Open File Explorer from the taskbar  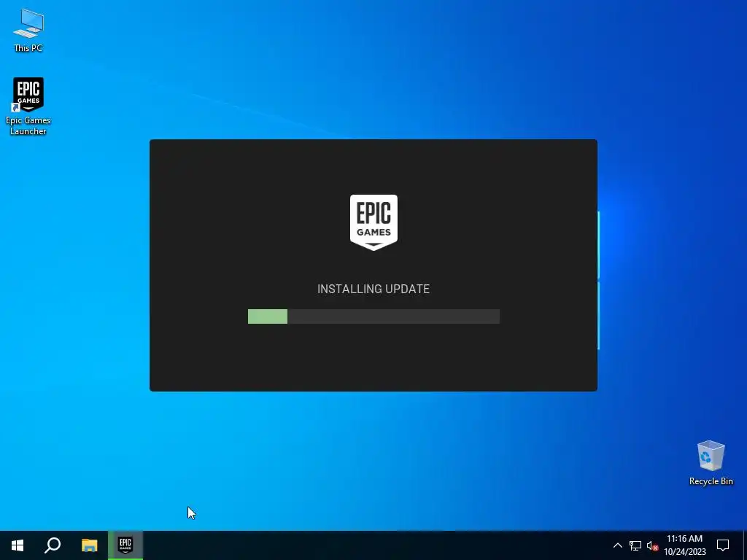coord(89,545)
